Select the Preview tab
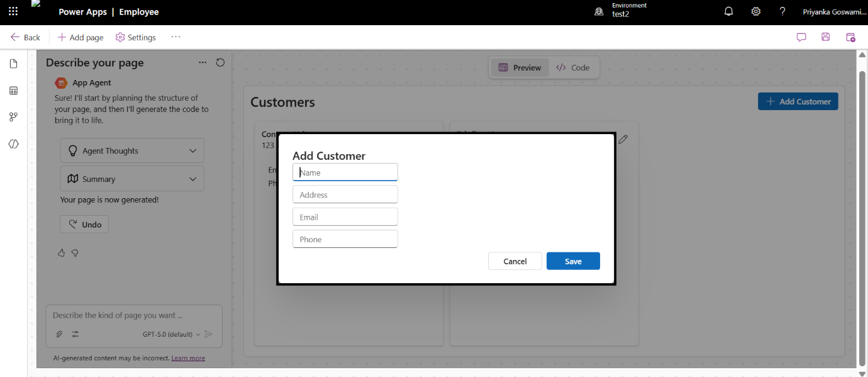The width and height of the screenshot is (868, 377). point(520,68)
